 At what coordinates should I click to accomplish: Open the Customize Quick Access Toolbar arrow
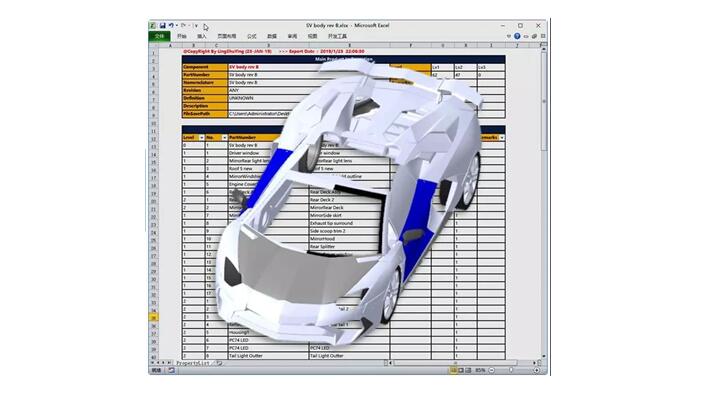(196, 26)
